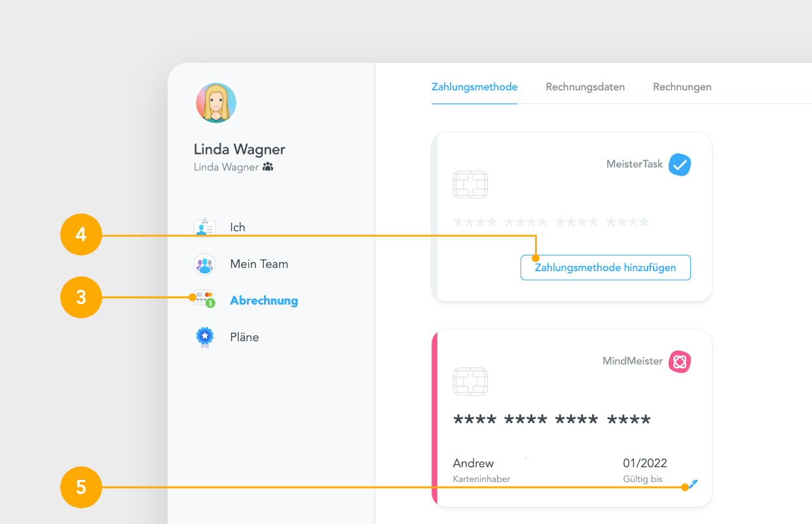Click the Mein Team people icon

(205, 264)
